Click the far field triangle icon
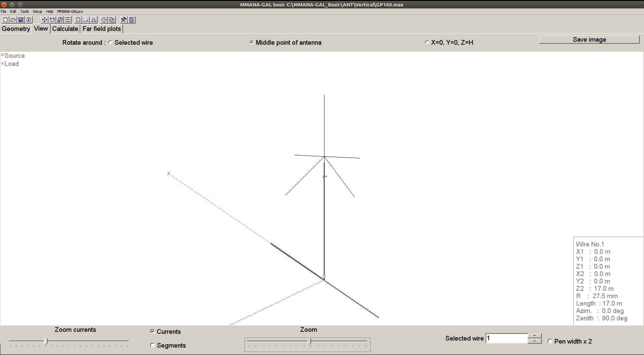644x355 pixels. coord(94,19)
